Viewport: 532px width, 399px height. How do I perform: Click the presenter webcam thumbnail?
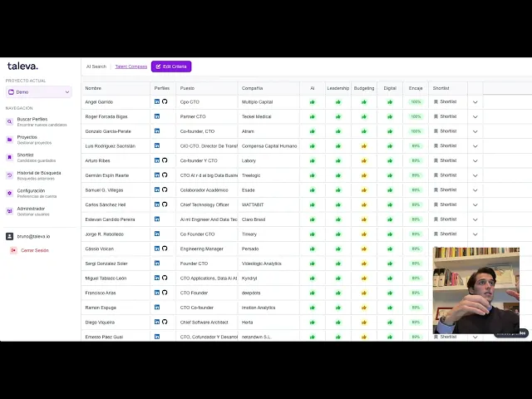pos(476,290)
